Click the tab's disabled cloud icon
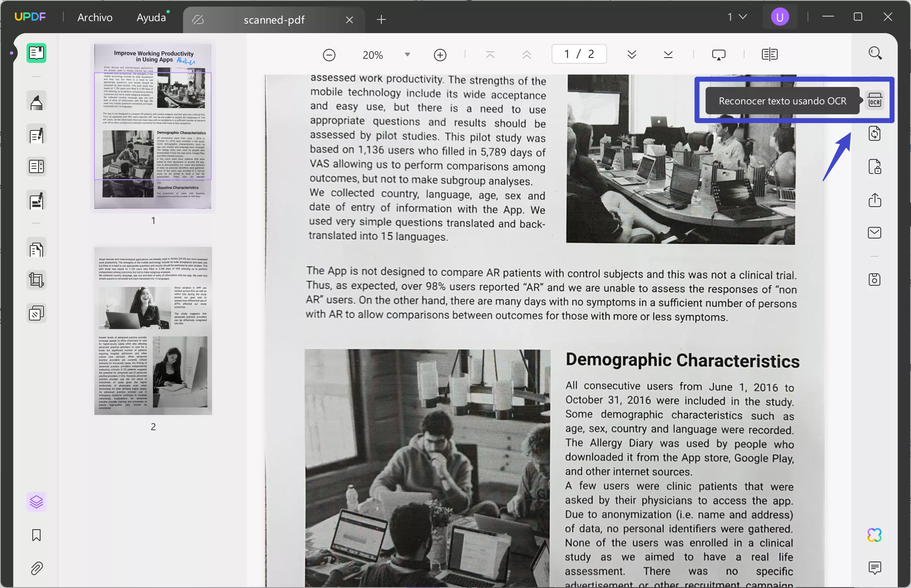The image size is (911, 588). 198,20
